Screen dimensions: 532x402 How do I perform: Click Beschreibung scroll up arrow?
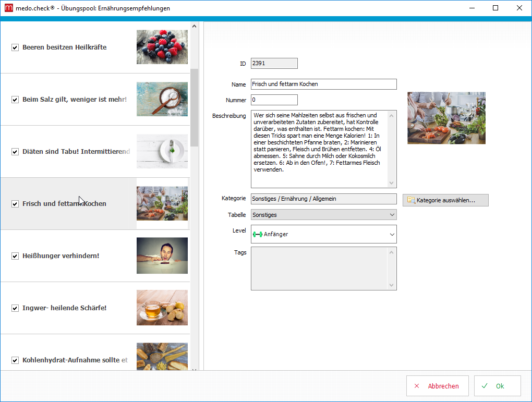pos(391,116)
